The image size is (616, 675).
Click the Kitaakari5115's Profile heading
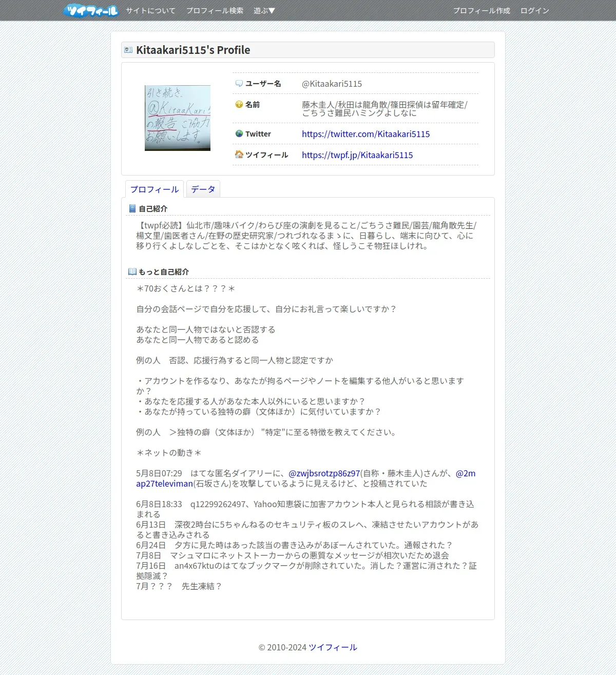coord(193,50)
